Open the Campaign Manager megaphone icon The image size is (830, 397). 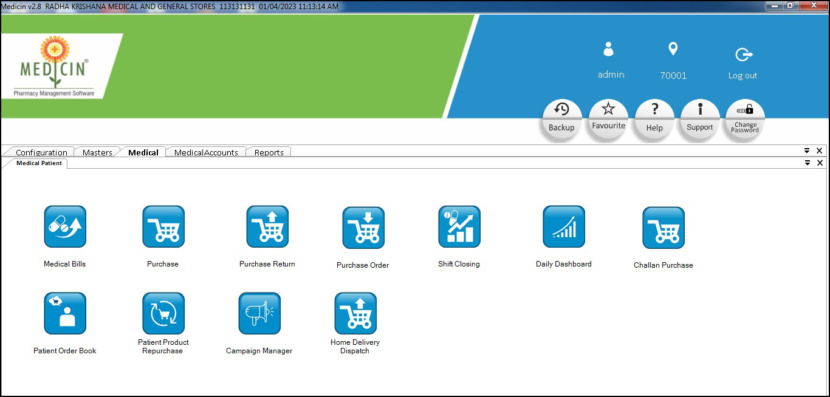pos(259,313)
